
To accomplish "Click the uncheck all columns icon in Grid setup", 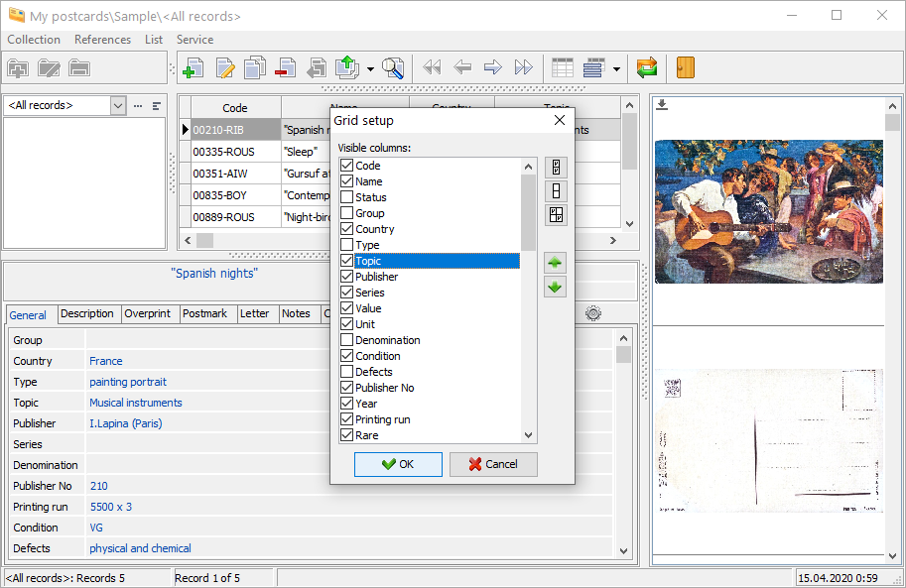I will [556, 191].
